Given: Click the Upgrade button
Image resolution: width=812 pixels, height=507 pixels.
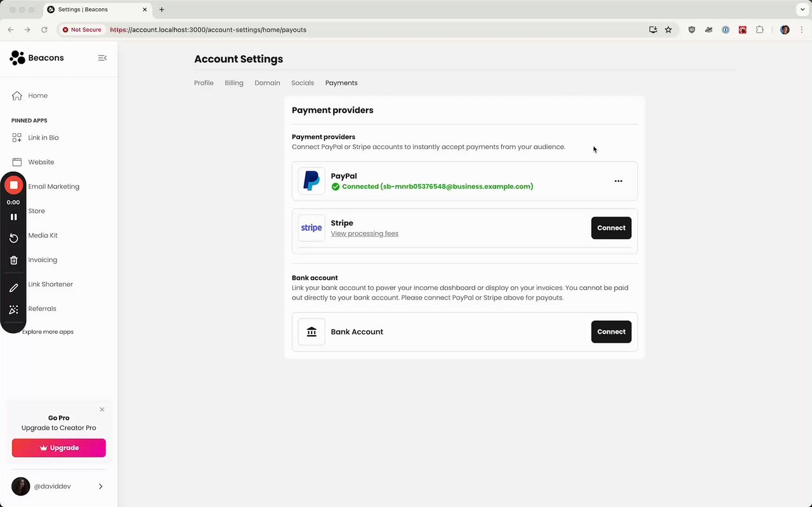Looking at the screenshot, I should pos(59,448).
